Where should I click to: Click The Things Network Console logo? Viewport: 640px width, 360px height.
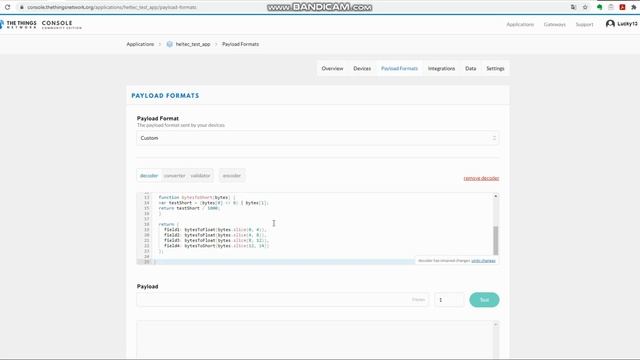[41, 24]
